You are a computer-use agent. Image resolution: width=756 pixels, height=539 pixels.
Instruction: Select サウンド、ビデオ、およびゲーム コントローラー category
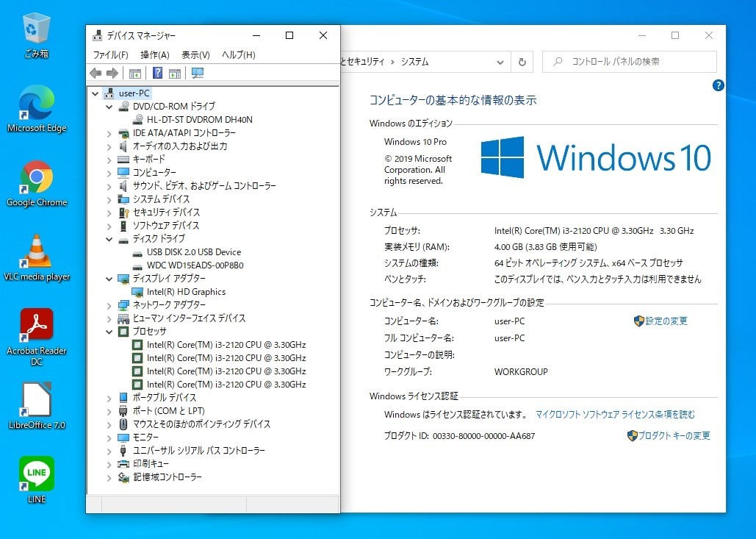coord(204,186)
